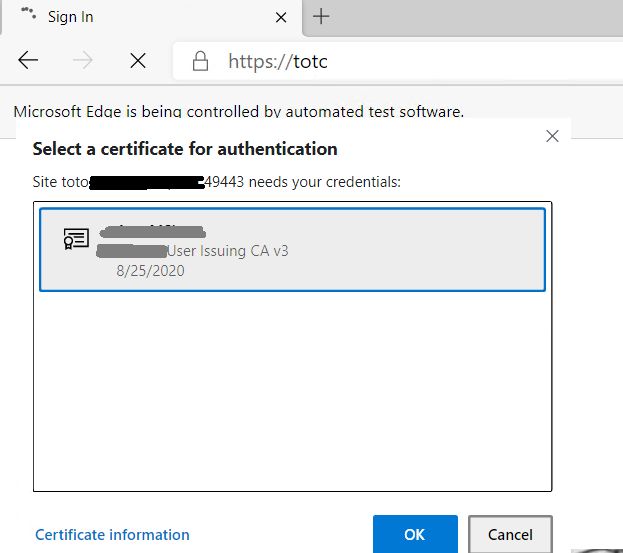Viewport: 623px width, 553px height.
Task: Select the Sign In tab
Action: click(151, 17)
